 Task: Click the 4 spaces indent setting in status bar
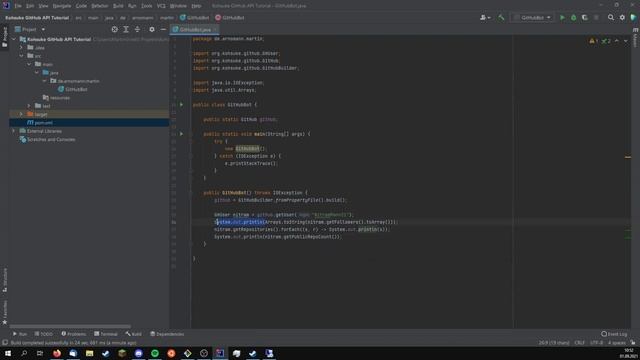tap(616, 343)
